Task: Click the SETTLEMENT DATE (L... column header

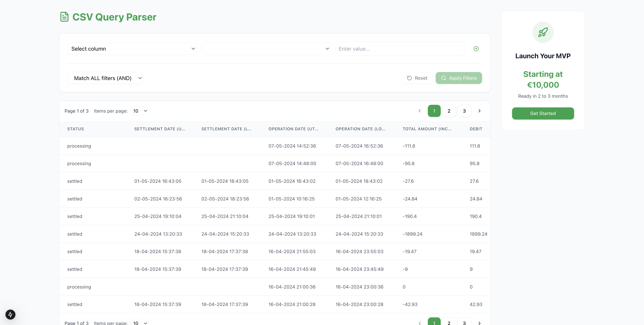Action: pos(226,129)
